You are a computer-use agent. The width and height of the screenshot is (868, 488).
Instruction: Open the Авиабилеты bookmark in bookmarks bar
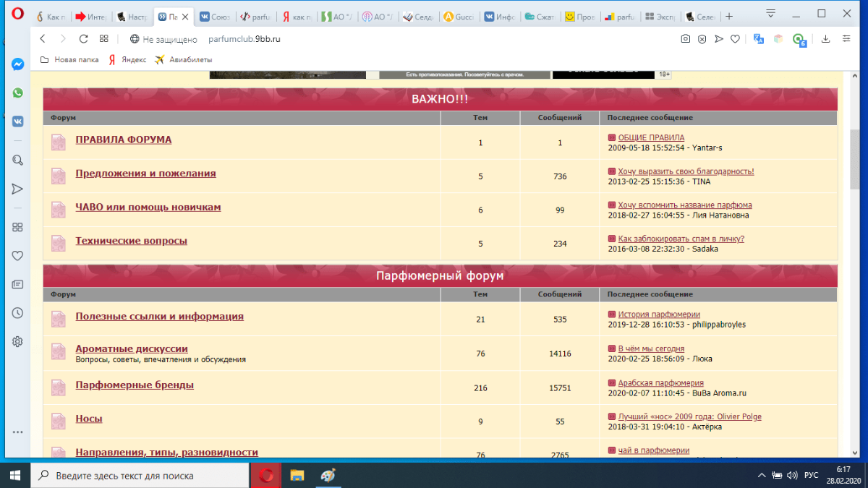[187, 60]
